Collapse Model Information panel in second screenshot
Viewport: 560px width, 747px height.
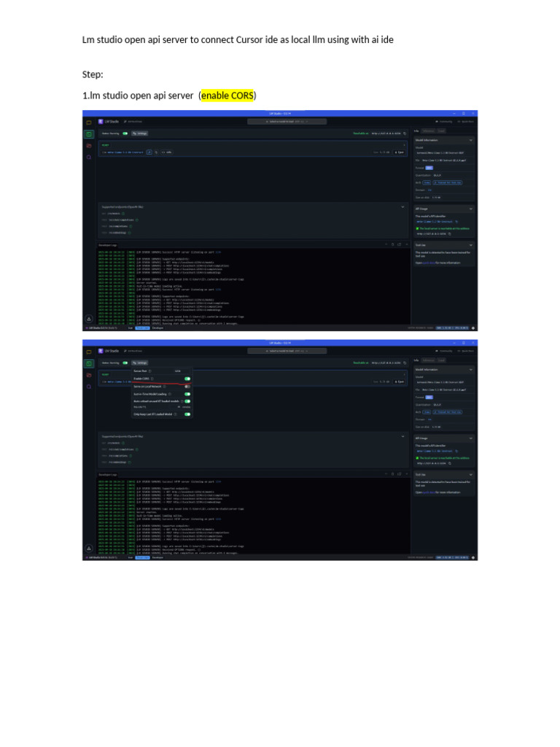point(471,370)
